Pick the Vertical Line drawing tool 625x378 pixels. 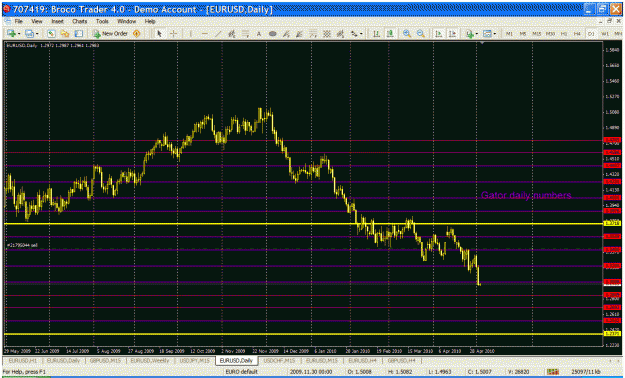pyautogui.click(x=191, y=34)
